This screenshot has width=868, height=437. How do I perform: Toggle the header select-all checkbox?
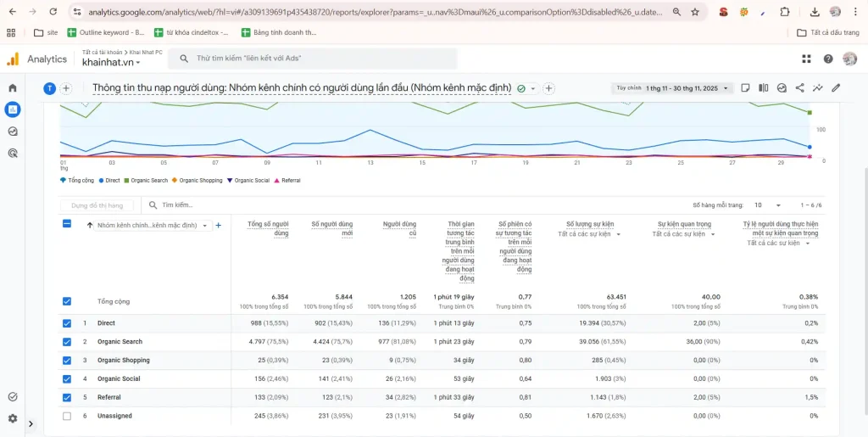67,224
